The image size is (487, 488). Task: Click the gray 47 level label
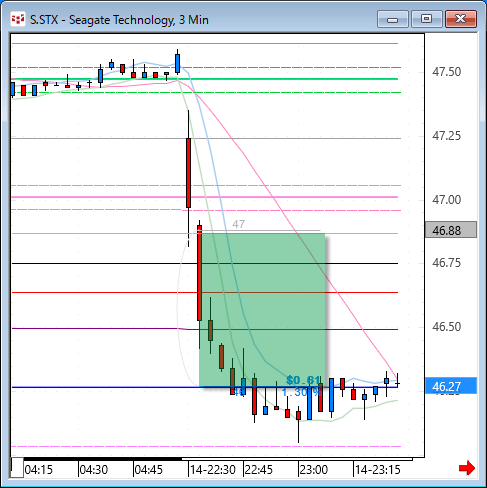point(239,224)
